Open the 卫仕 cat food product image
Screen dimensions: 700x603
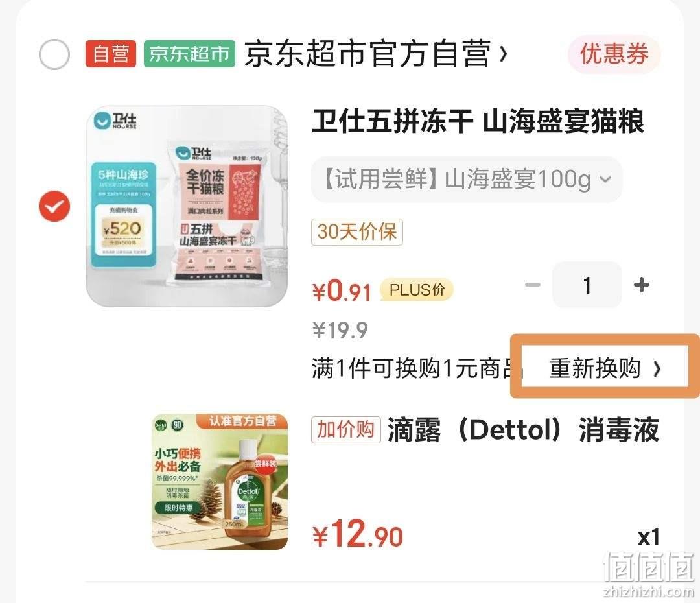tap(187, 206)
